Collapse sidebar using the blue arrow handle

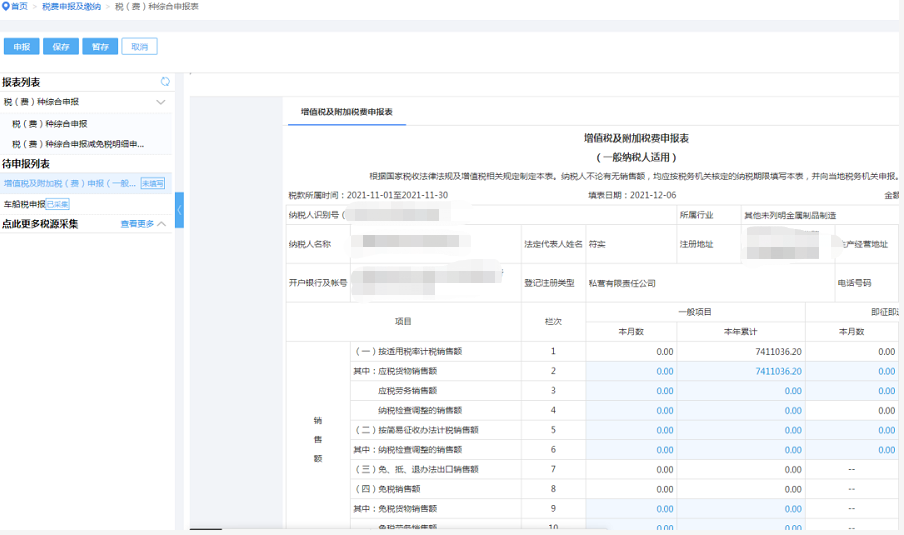(x=179, y=210)
